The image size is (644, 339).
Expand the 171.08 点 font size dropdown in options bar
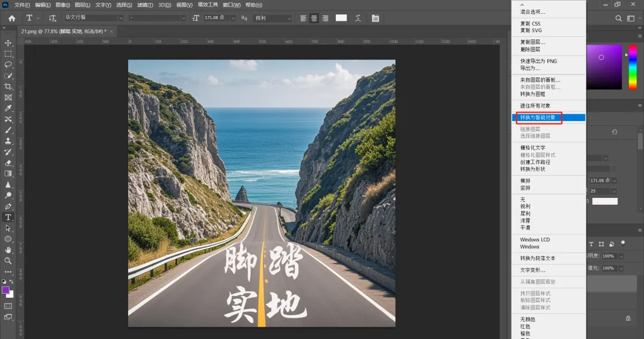pyautogui.click(x=233, y=18)
